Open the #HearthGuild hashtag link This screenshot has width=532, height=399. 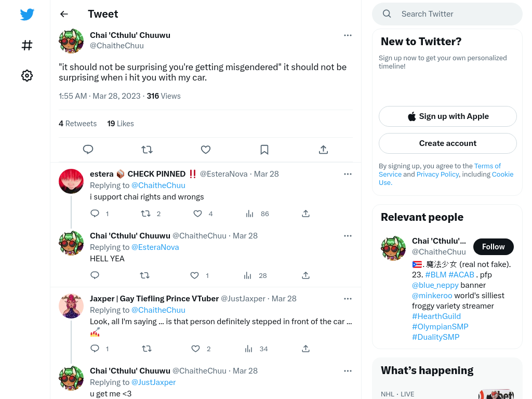click(436, 316)
